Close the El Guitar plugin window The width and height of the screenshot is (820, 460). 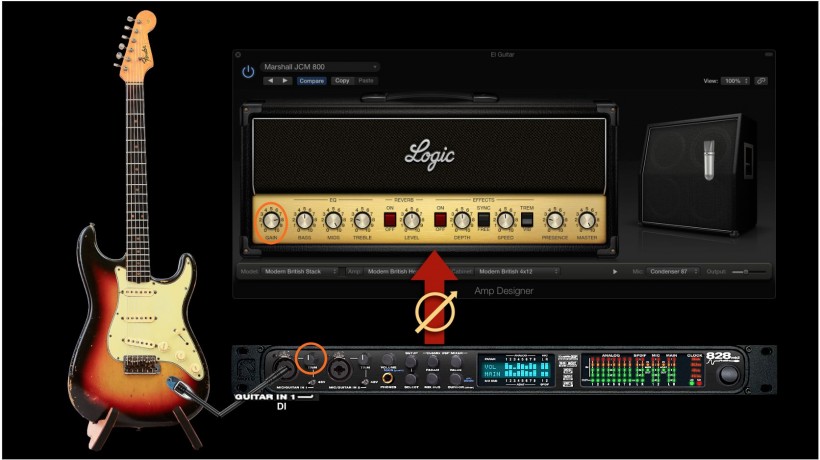point(238,54)
